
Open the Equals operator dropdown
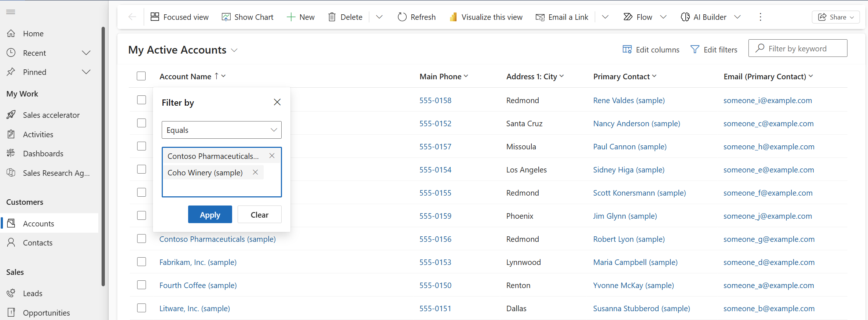pyautogui.click(x=221, y=130)
